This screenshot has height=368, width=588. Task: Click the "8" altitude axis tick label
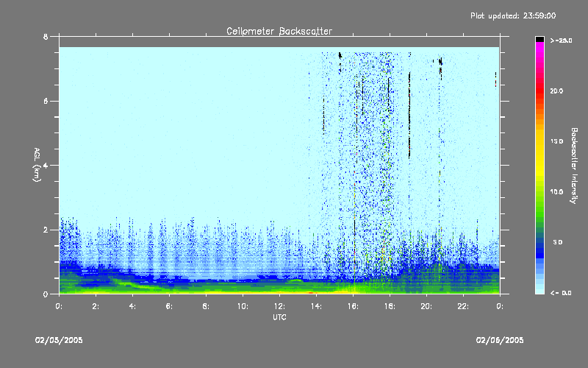(46, 37)
